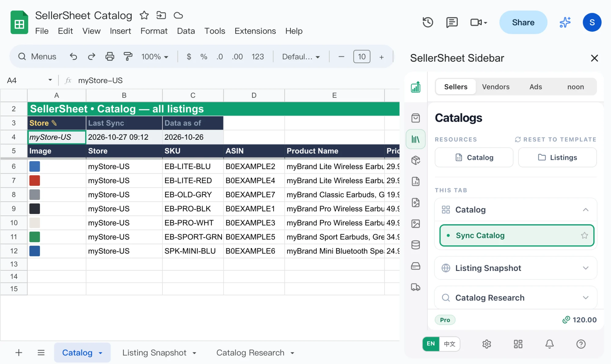Open the image picture sidebar icon

click(x=415, y=224)
